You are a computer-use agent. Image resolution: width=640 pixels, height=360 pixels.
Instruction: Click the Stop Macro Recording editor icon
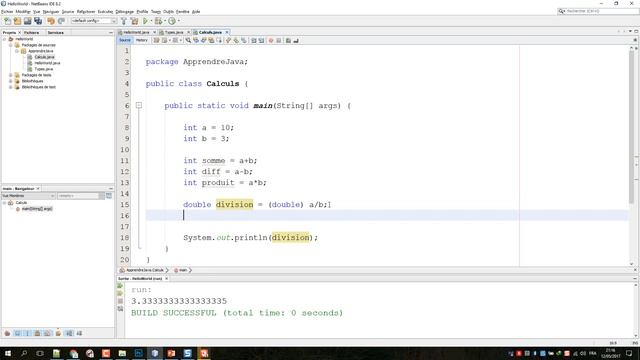279,40
